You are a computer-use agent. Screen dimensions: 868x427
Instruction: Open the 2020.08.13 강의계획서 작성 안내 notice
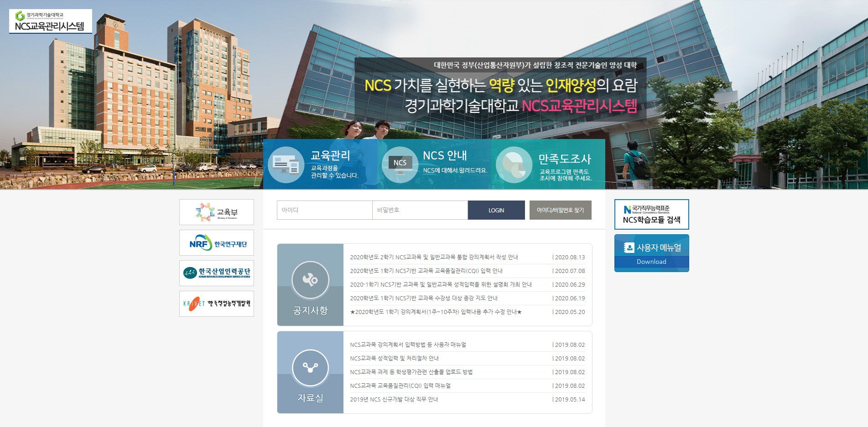[434, 257]
